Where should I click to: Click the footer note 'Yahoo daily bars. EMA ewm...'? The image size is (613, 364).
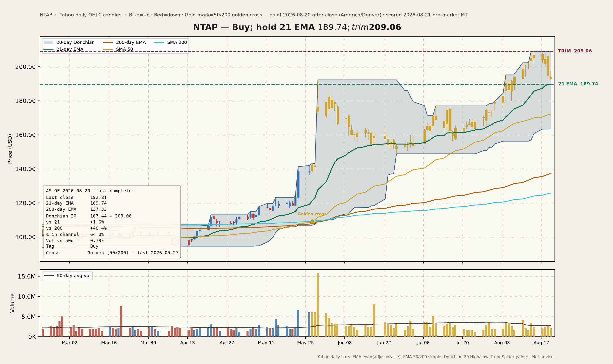tap(436, 357)
